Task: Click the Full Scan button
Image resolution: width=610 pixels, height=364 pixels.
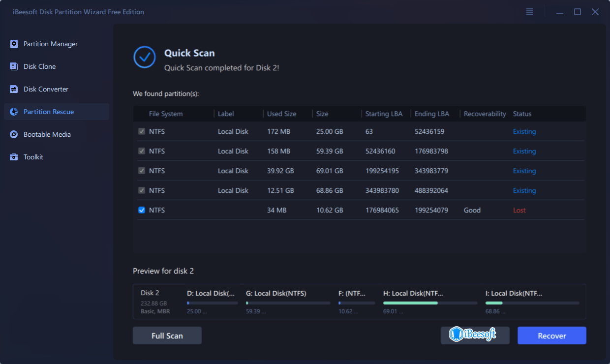Action: pos(167,336)
